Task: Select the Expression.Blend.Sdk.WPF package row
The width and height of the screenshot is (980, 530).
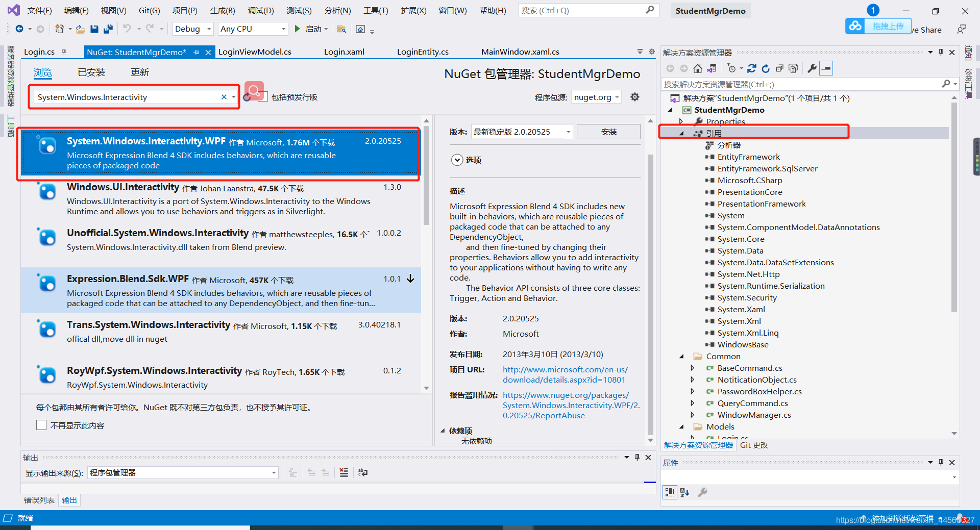Action: (220, 290)
